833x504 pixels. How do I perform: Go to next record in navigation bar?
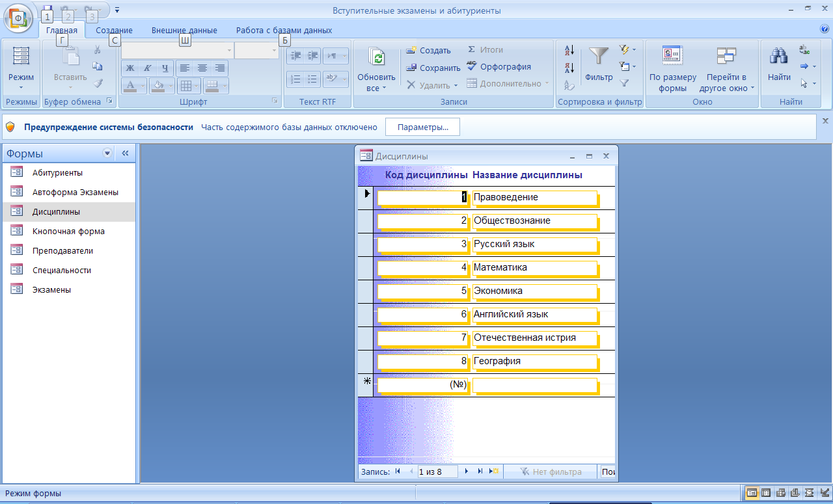coord(467,471)
